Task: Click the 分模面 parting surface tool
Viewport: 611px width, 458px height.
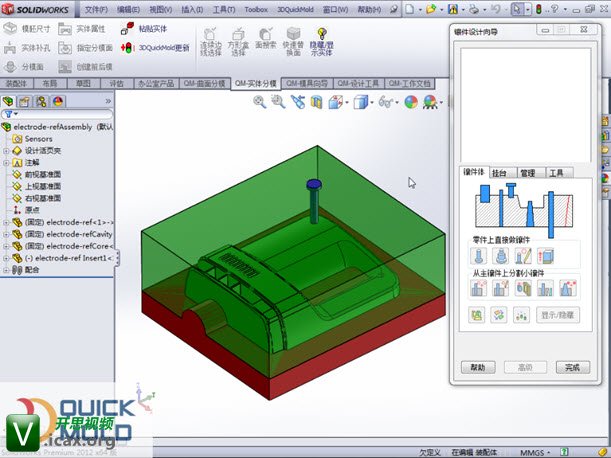Action: (x=23, y=67)
